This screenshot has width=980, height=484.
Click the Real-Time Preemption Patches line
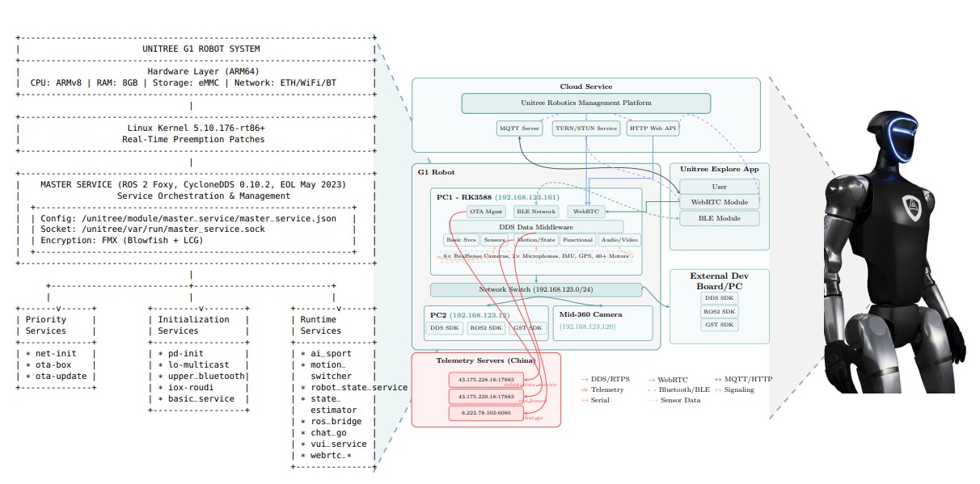[196, 139]
